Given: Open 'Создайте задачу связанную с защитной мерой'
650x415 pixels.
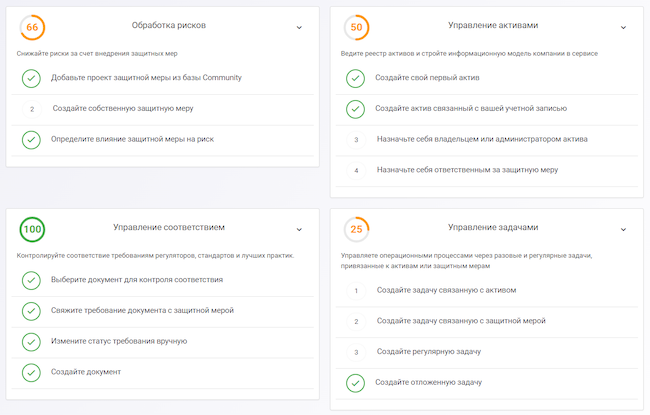Looking at the screenshot, I should (x=460, y=321).
